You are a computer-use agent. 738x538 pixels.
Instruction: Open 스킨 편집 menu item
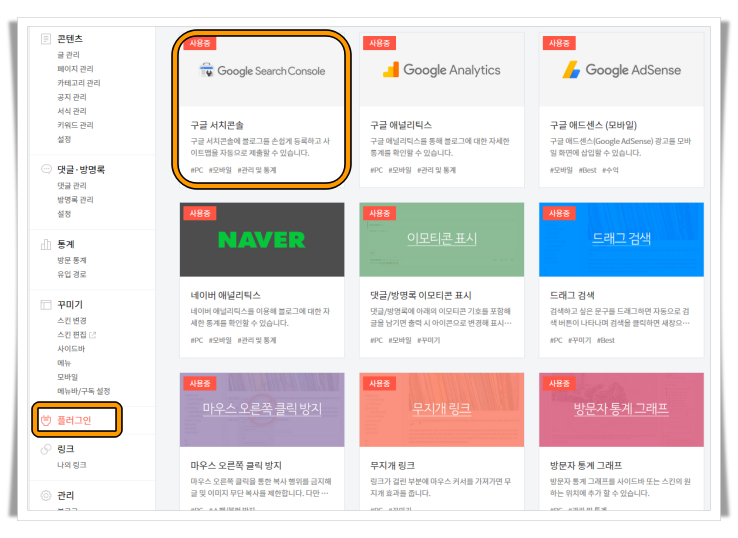click(72, 335)
